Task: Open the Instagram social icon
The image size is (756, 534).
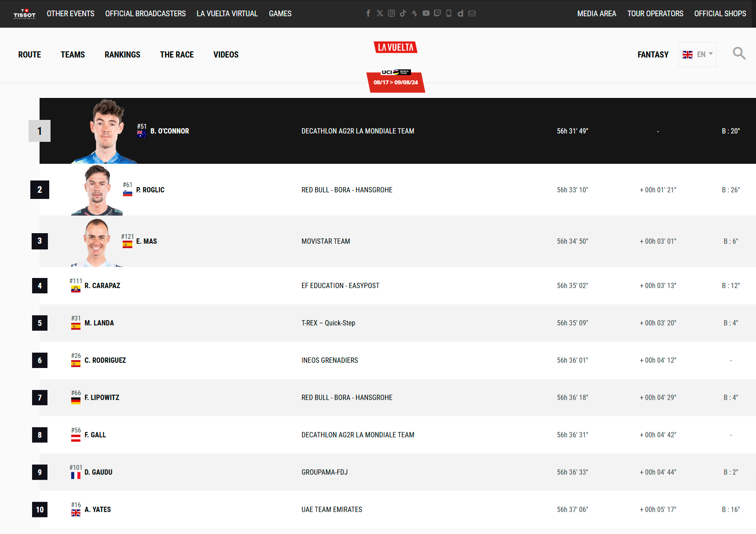Action: (x=391, y=13)
